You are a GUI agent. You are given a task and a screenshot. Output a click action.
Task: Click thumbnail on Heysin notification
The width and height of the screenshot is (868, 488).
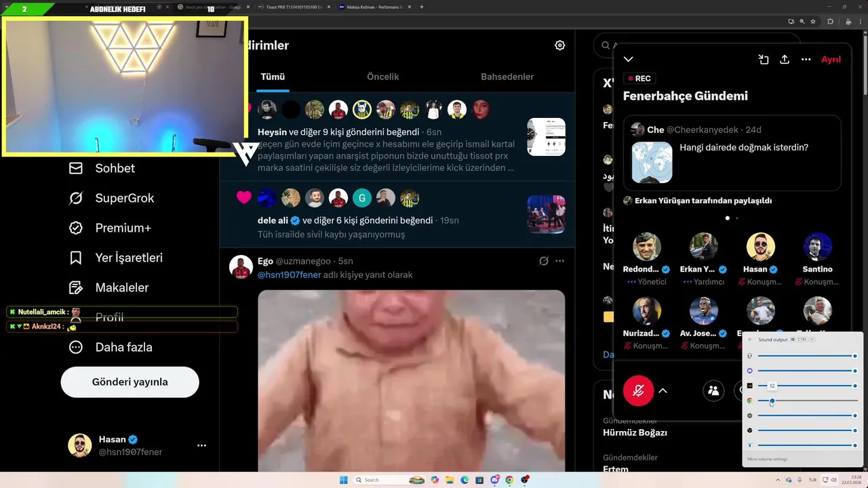point(546,137)
